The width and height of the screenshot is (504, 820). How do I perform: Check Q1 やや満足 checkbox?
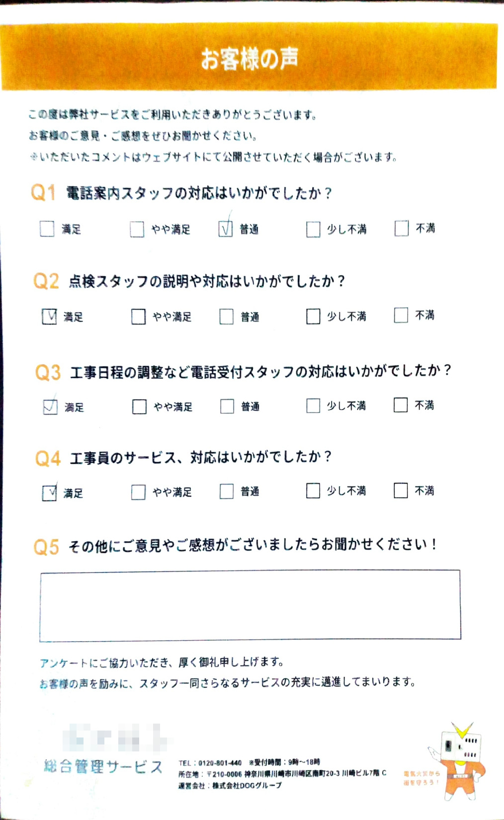click(x=137, y=229)
